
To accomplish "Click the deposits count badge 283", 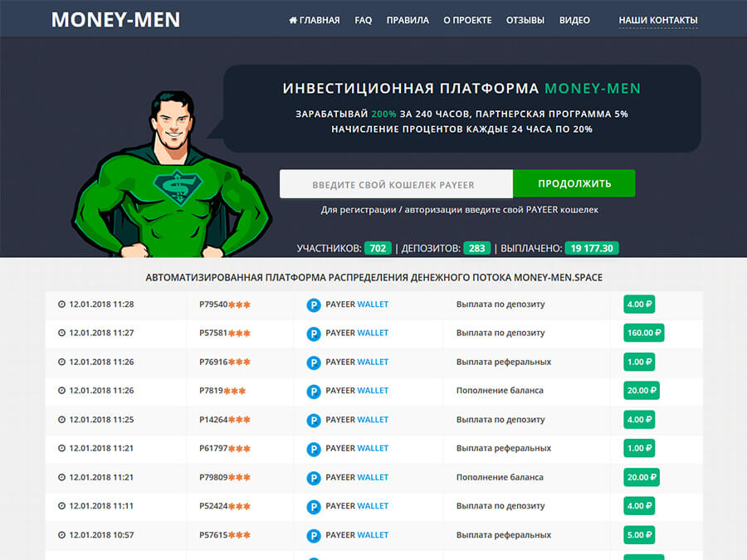I will [x=477, y=248].
